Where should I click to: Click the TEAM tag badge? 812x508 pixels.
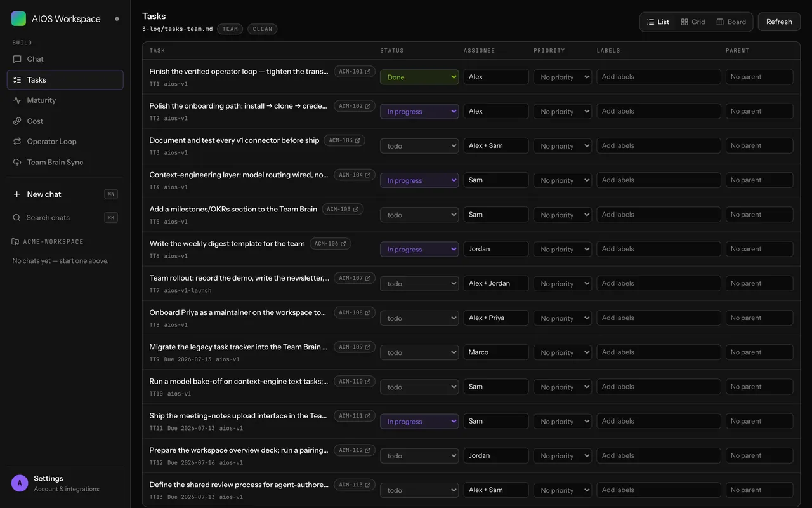[230, 29]
